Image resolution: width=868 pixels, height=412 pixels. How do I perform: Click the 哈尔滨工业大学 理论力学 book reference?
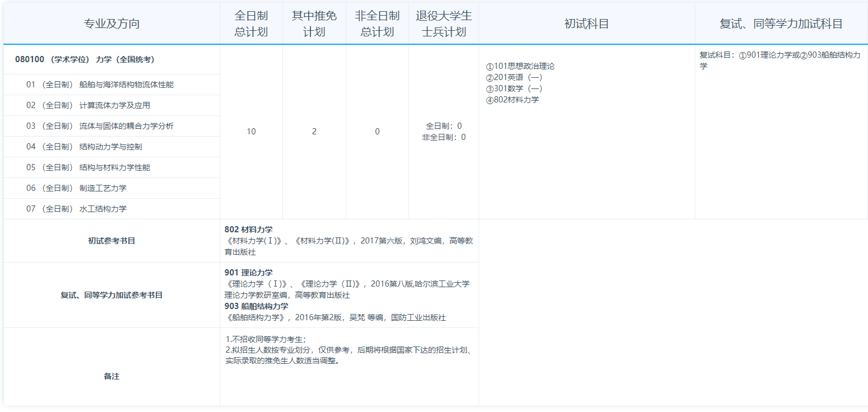pyautogui.click(x=347, y=289)
